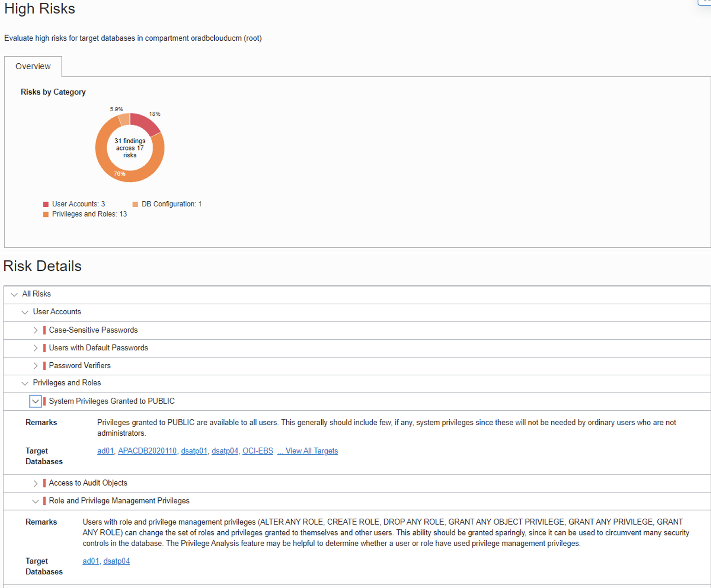The width and height of the screenshot is (711, 588).
Task: Expand Access to Audit Objects risk
Action: tap(36, 483)
